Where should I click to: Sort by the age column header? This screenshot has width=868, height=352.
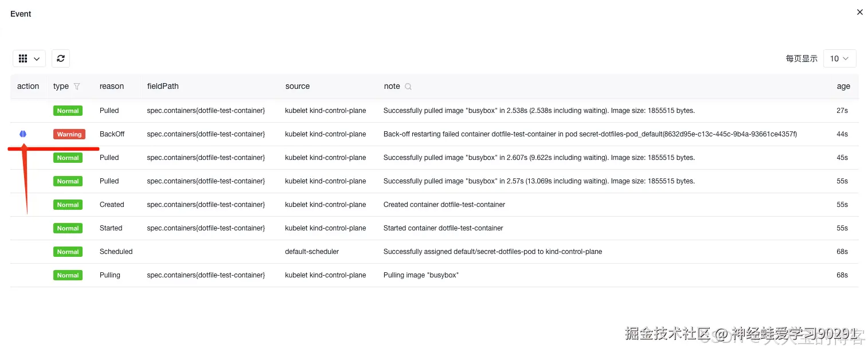coord(843,87)
